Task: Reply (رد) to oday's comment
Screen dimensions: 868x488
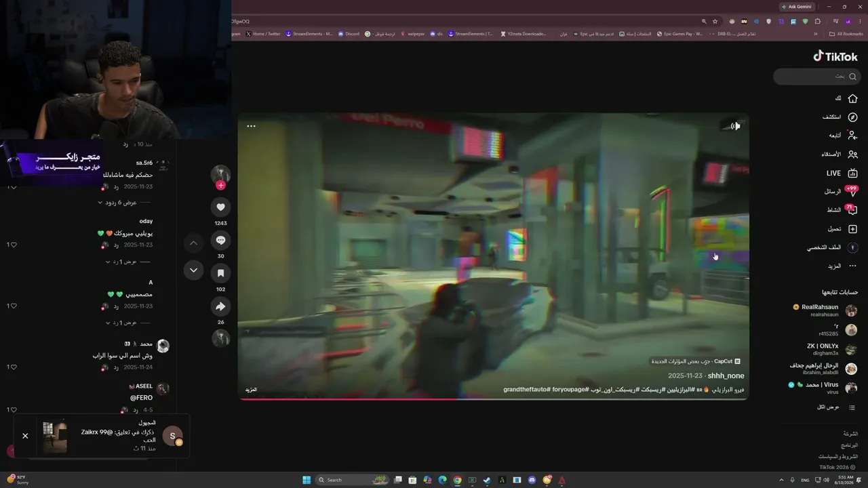Action: pyautogui.click(x=116, y=245)
